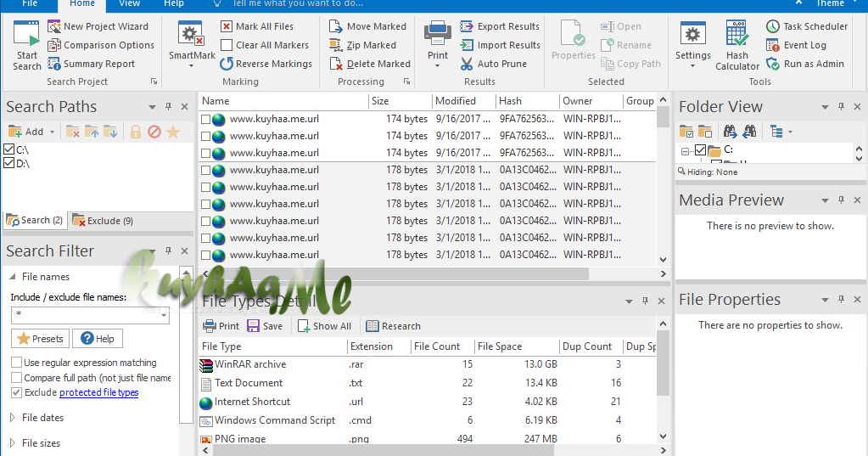Enable Compare full path checkbox

click(x=17, y=377)
